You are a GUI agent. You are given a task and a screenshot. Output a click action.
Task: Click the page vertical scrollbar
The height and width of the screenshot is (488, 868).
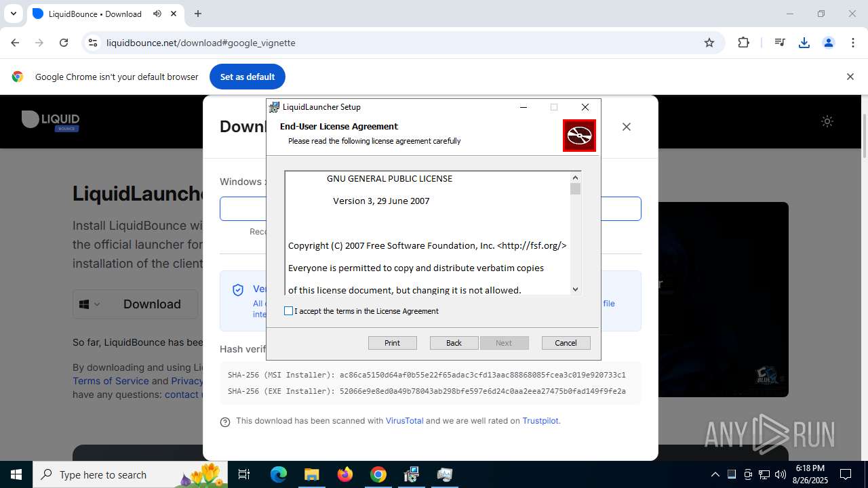pyautogui.click(x=864, y=136)
